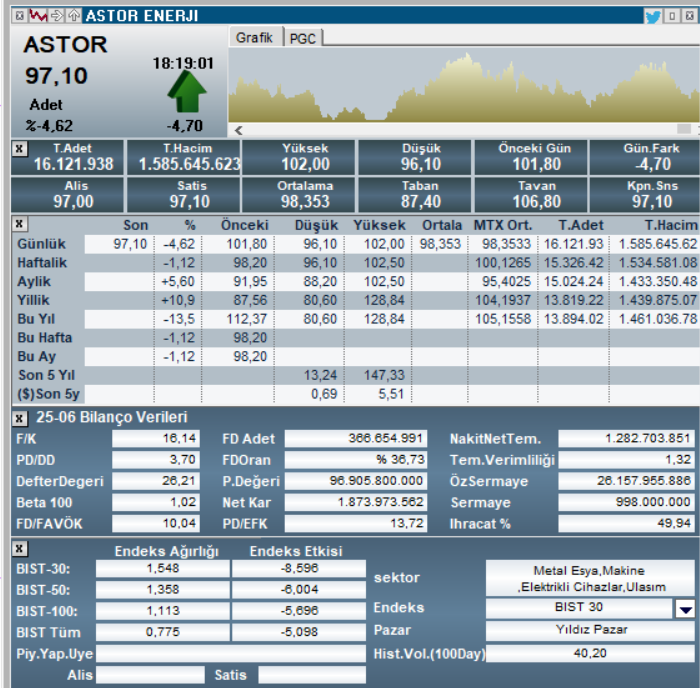Close the Endeks Ağırlığı panel
The image size is (700, 688).
coord(19,549)
